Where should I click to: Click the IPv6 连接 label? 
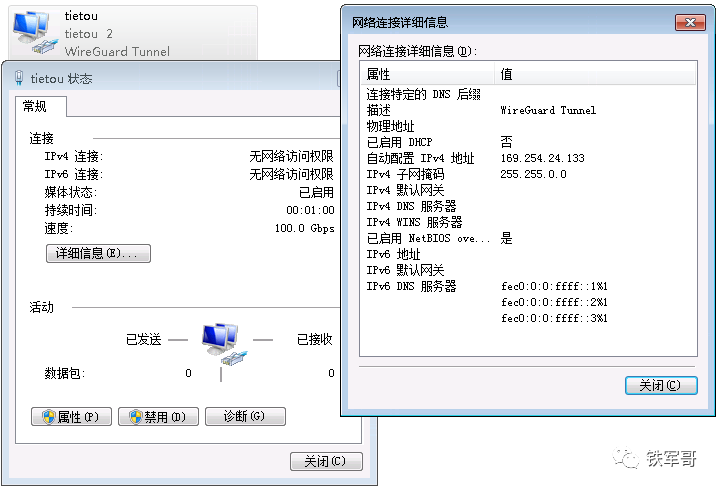[x=73, y=174]
